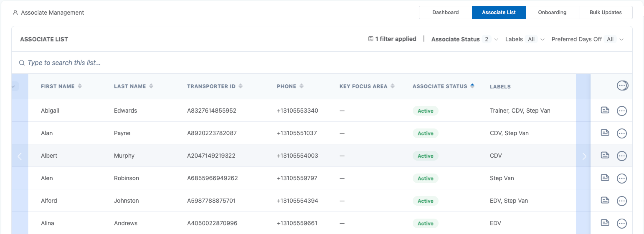The height and width of the screenshot is (234, 644).
Task: Toggle Associate Status sort order
Action: click(472, 86)
